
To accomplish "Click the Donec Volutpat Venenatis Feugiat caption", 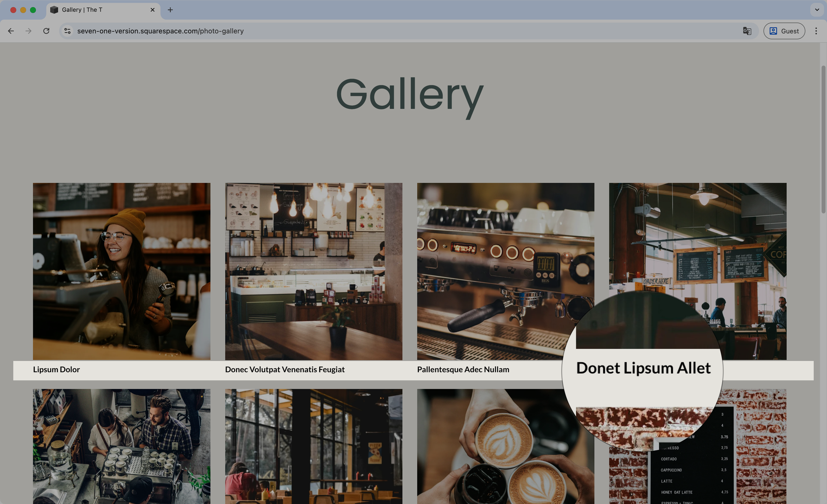I will 284,369.
